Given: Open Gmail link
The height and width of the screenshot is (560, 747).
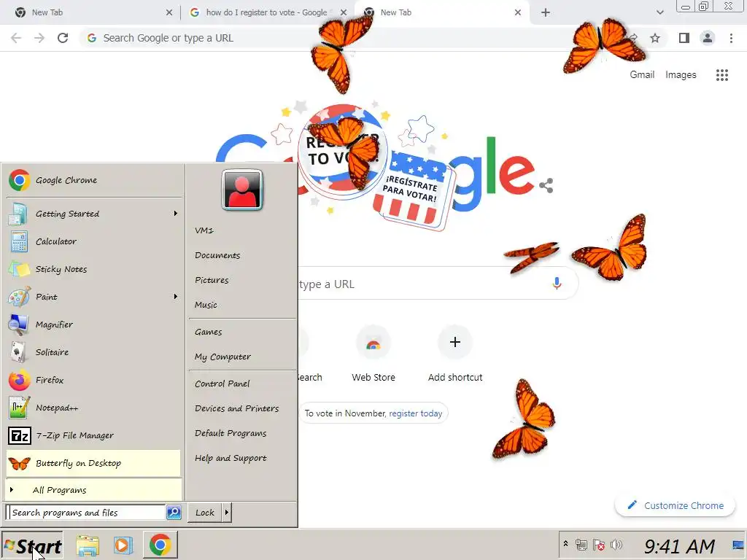Looking at the screenshot, I should [x=642, y=75].
